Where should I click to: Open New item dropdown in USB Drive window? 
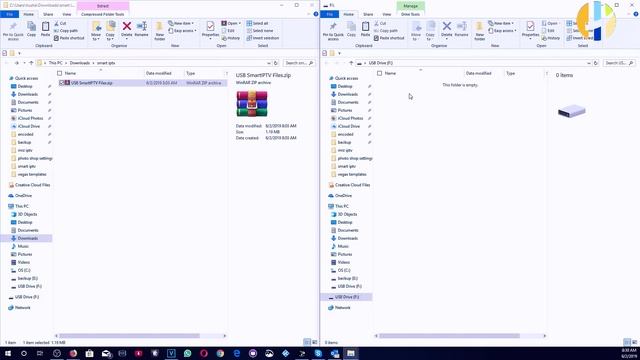pos(501,23)
